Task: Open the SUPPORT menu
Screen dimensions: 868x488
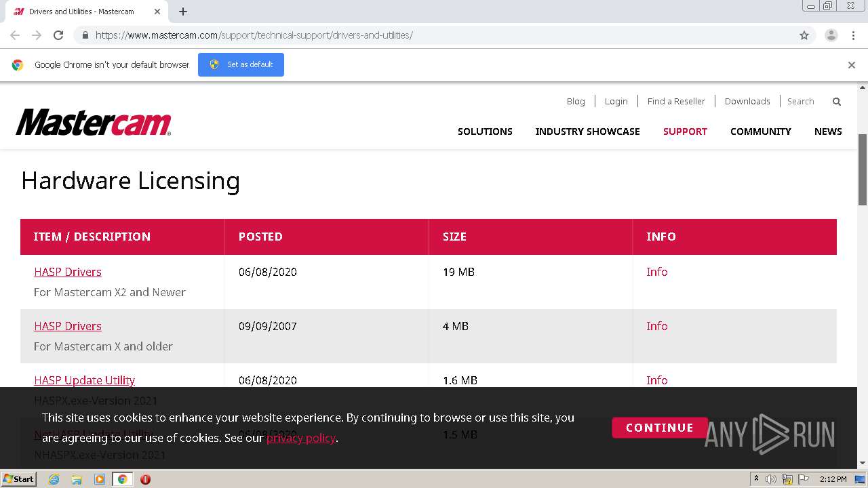Action: pyautogui.click(x=685, y=131)
